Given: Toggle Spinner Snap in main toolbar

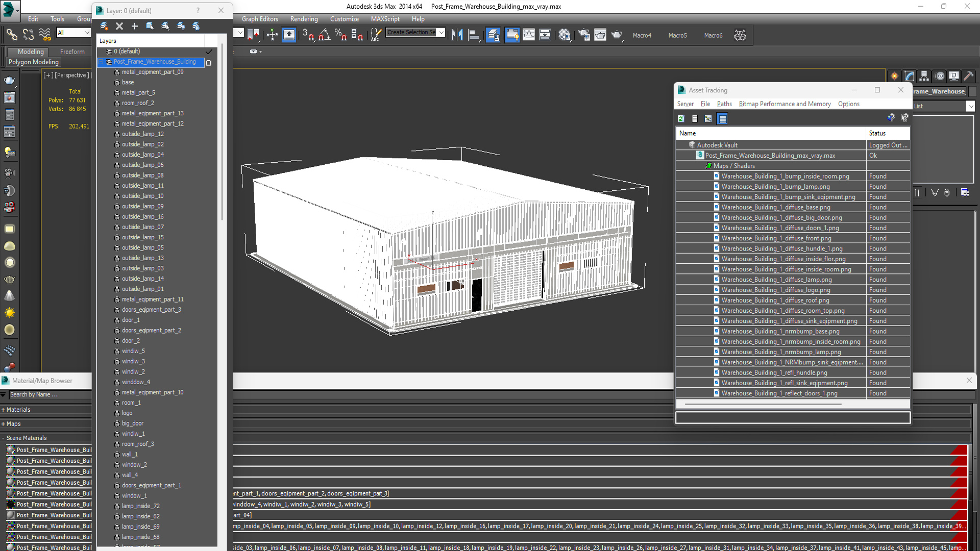Looking at the screenshot, I should click(x=357, y=35).
